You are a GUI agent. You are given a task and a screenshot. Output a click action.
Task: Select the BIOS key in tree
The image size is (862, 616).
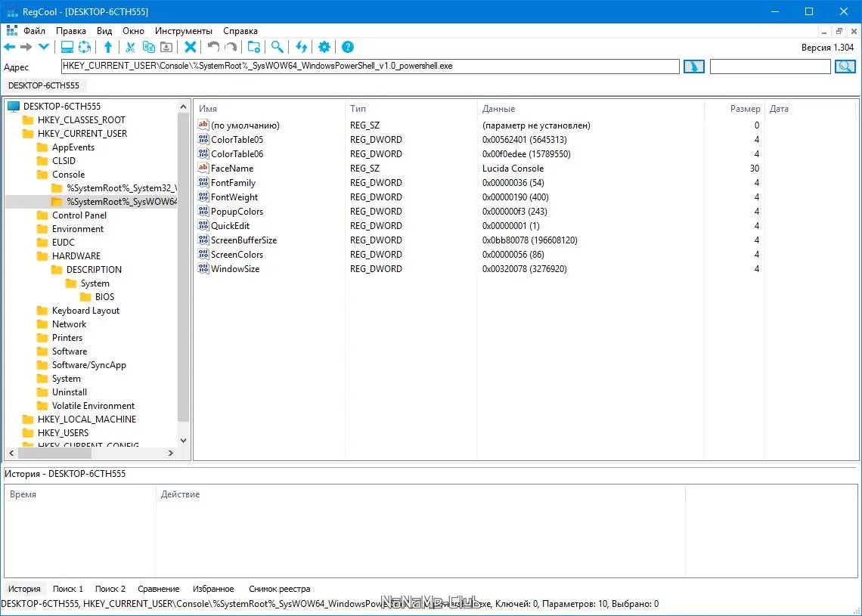click(x=104, y=297)
